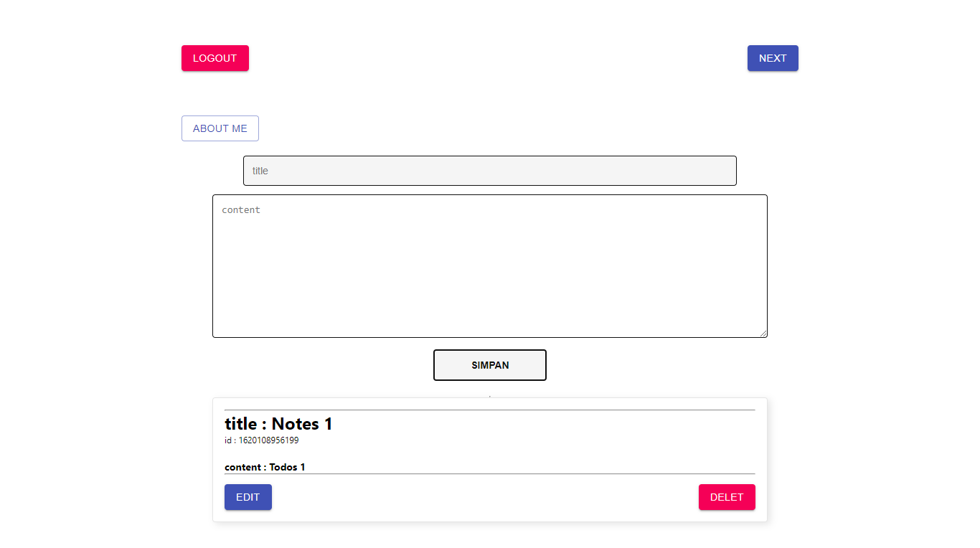The height and width of the screenshot is (548, 980).
Task: Open ABOUT ME information
Action: click(x=220, y=128)
